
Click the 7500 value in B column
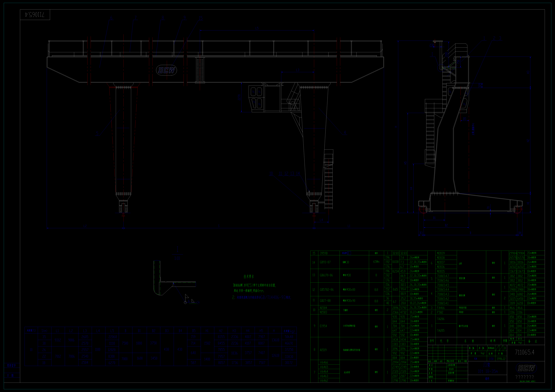(x=125, y=343)
